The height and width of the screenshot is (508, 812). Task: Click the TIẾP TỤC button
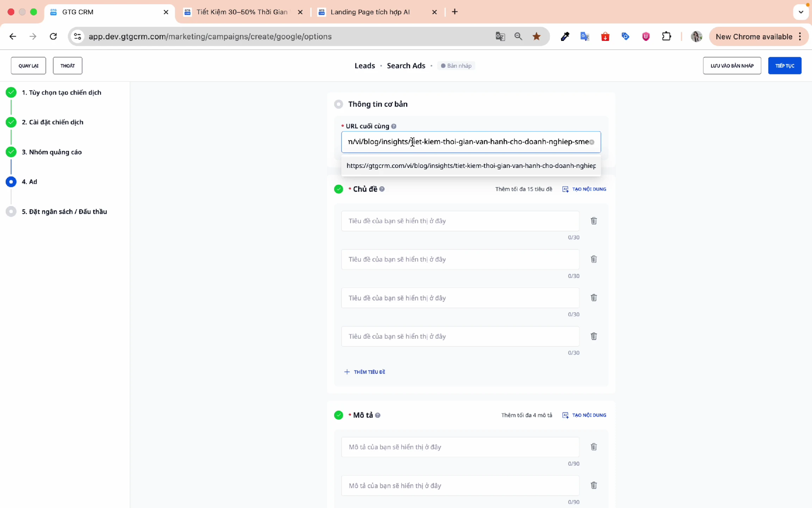point(785,66)
